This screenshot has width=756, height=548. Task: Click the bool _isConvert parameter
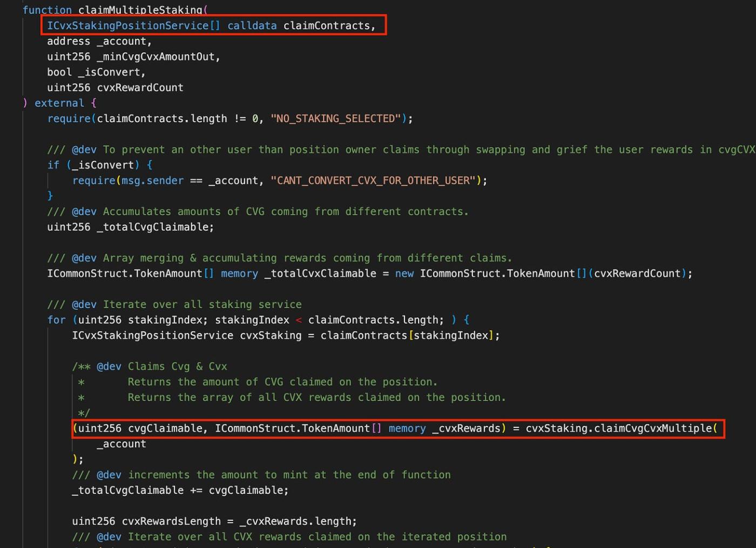point(96,72)
